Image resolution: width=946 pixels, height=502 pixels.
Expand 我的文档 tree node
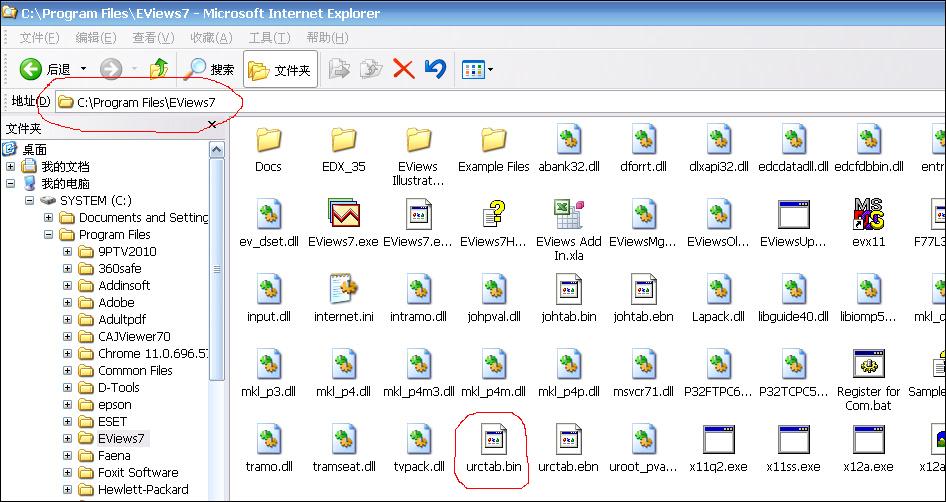10,167
